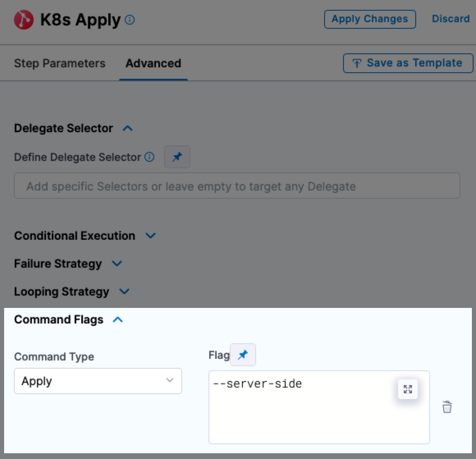Click info icon next to K8s Apply title
The width and height of the screenshot is (476, 459).
pyautogui.click(x=130, y=20)
